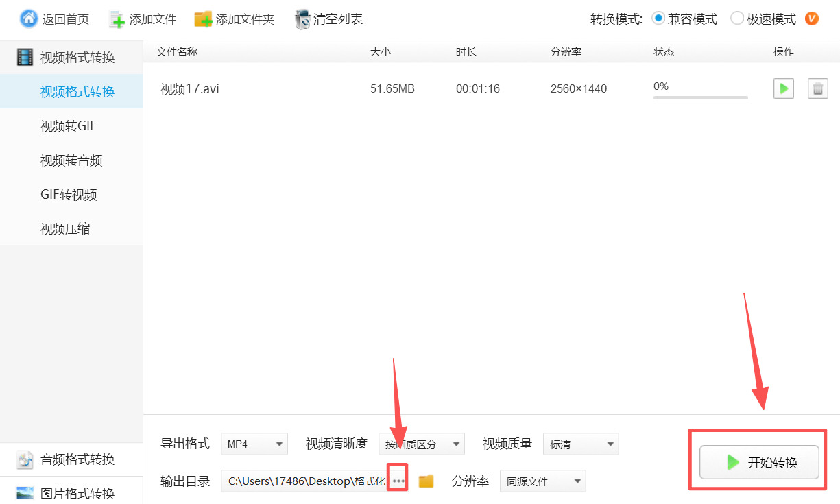Viewport: 840px width, 504px height.
Task: Click the orange VIP badge icon
Action: click(812, 19)
